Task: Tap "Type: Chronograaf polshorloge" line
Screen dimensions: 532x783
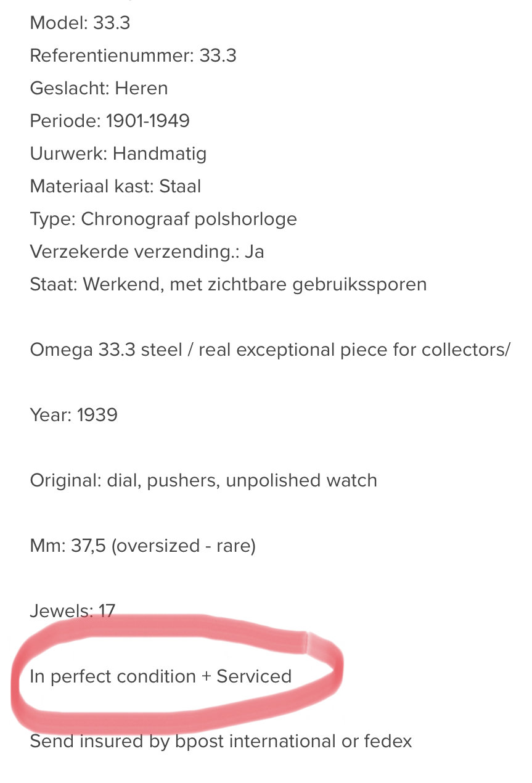Action: tap(163, 219)
